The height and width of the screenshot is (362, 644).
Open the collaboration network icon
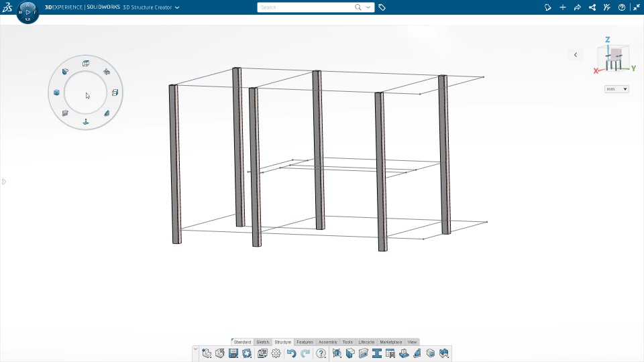[592, 7]
